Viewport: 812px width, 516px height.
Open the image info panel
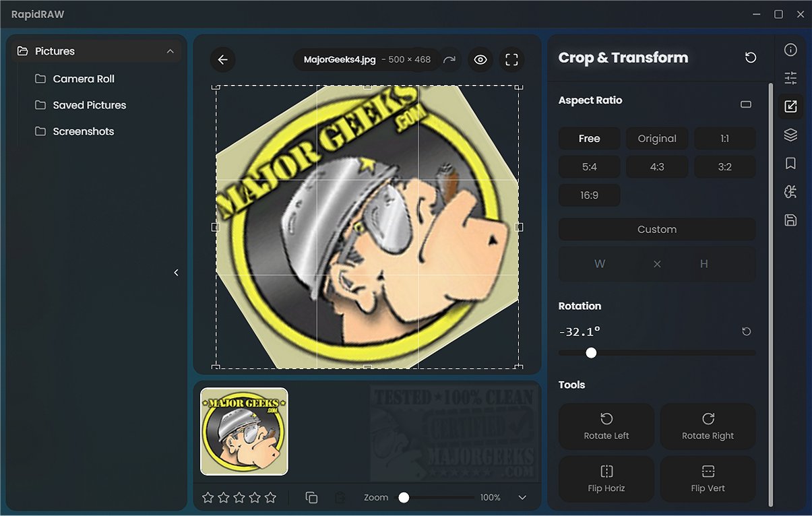click(790, 50)
